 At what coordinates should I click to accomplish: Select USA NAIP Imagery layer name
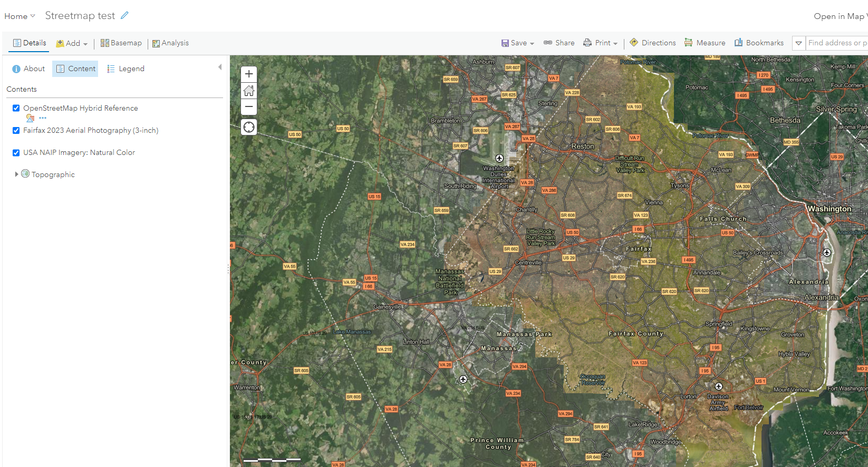click(79, 152)
